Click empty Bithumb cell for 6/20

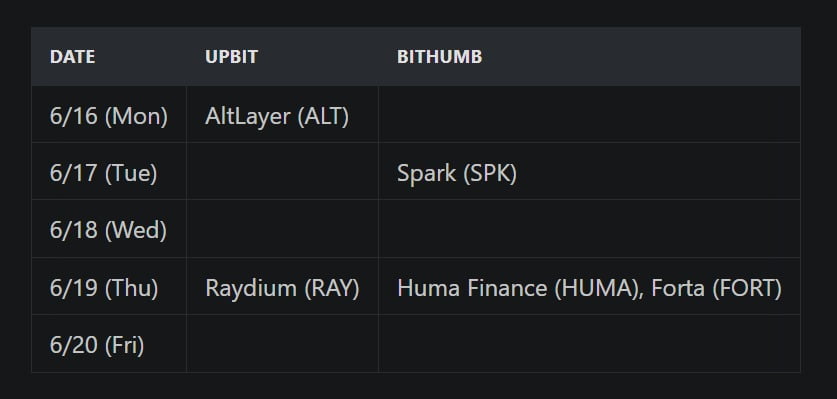pyautogui.click(x=589, y=344)
